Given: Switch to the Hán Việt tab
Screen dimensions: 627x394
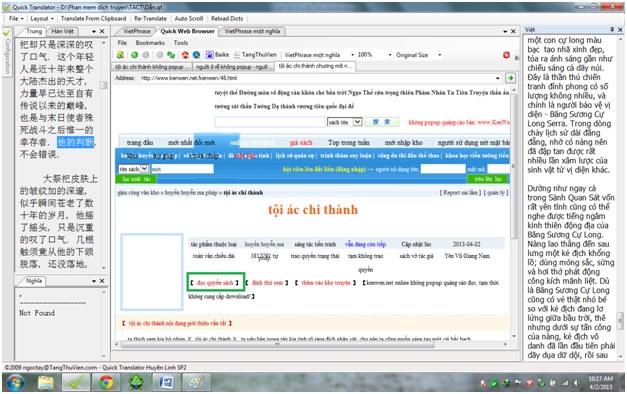Looking at the screenshot, I should (x=62, y=31).
